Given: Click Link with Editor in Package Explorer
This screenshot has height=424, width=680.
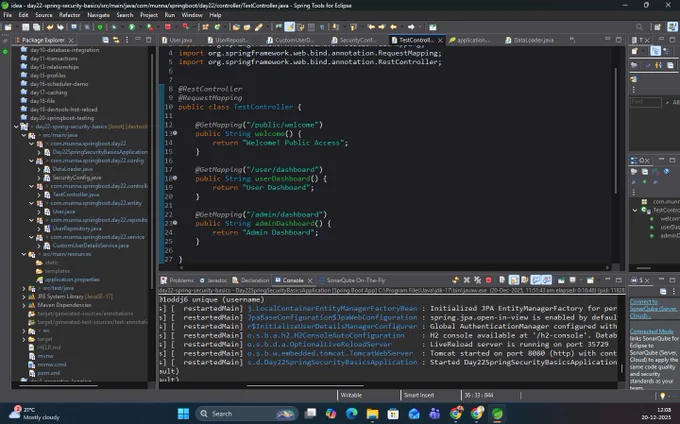Looking at the screenshot, I should coord(116,40).
